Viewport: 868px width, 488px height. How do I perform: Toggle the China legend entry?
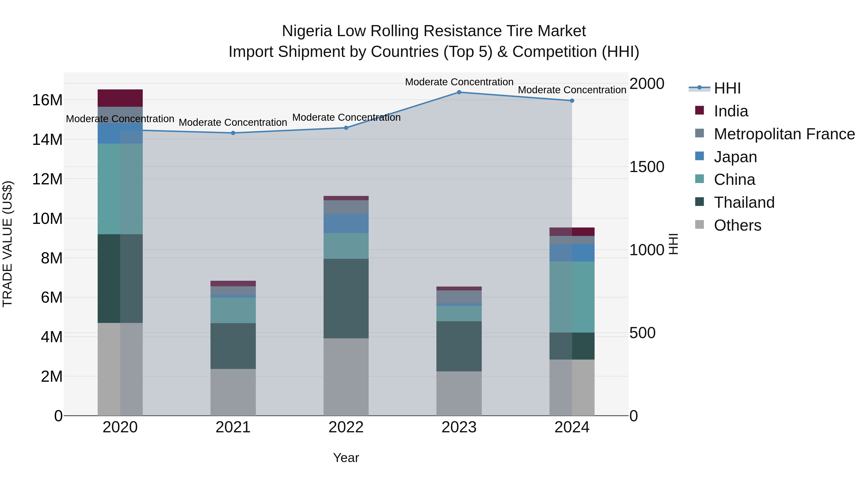(725, 180)
